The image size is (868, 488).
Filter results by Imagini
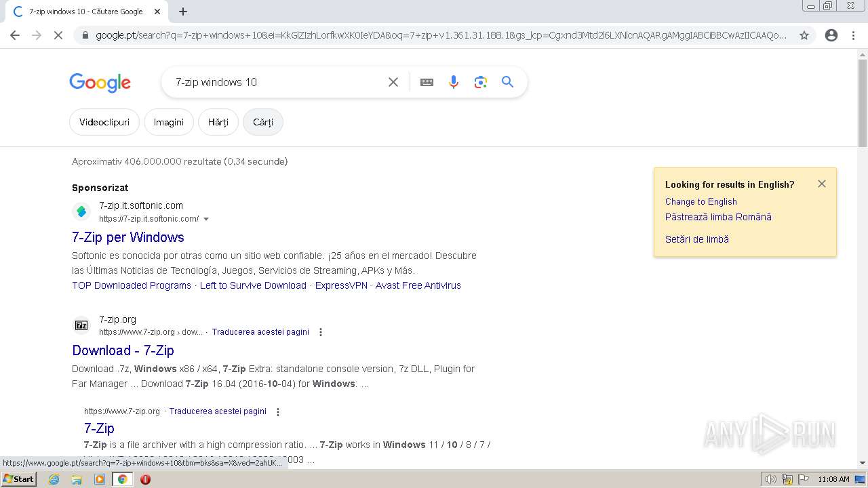[169, 122]
